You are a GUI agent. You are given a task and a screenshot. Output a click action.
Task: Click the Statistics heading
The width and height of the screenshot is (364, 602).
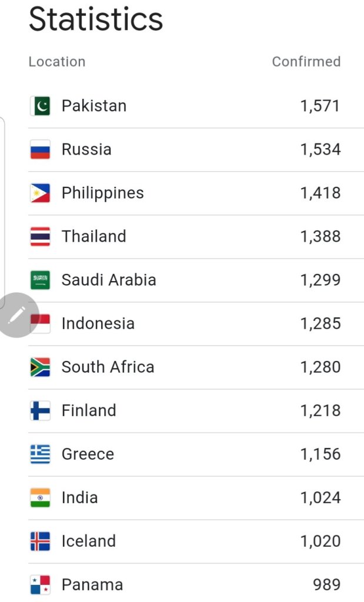[x=96, y=19]
